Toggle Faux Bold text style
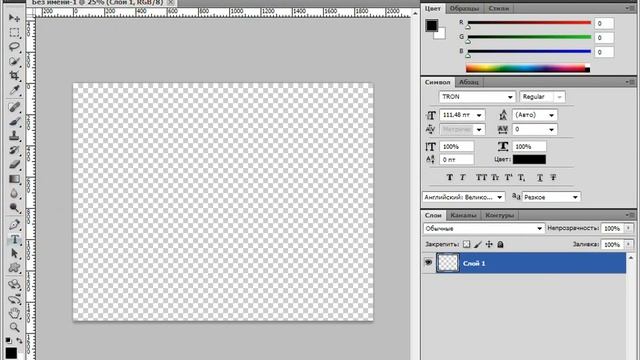 click(x=449, y=177)
